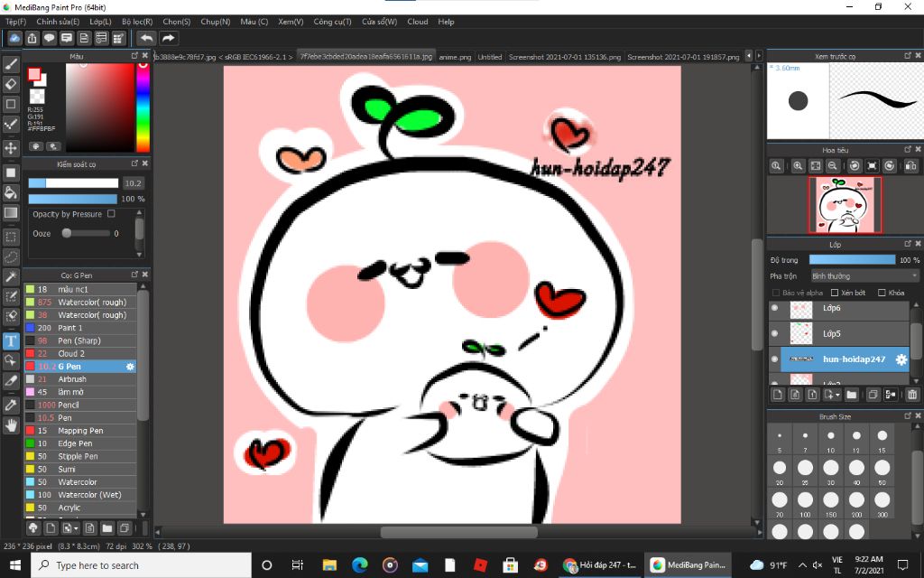
Task: Adjust the Ooze slider handle
Action: [x=67, y=234]
